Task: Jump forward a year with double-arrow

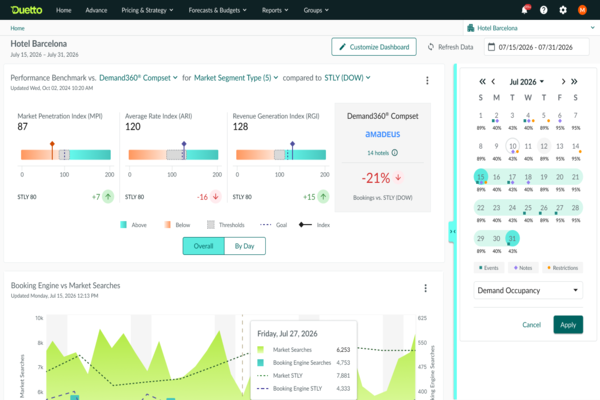Action: (x=575, y=81)
